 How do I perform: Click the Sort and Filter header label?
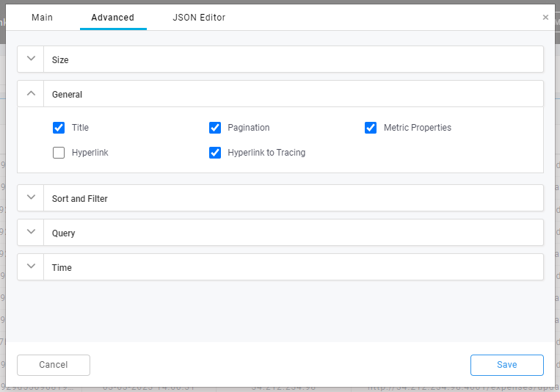(80, 198)
